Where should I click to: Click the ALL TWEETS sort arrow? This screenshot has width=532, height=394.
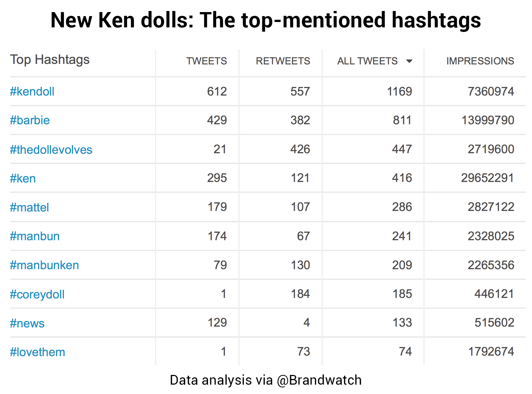pos(409,61)
